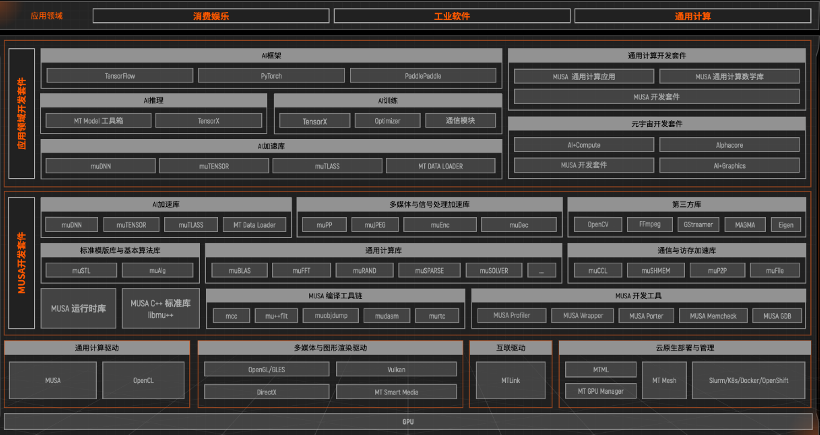
Task: Click the MUSA 运行时库 box
Action: coord(78,308)
